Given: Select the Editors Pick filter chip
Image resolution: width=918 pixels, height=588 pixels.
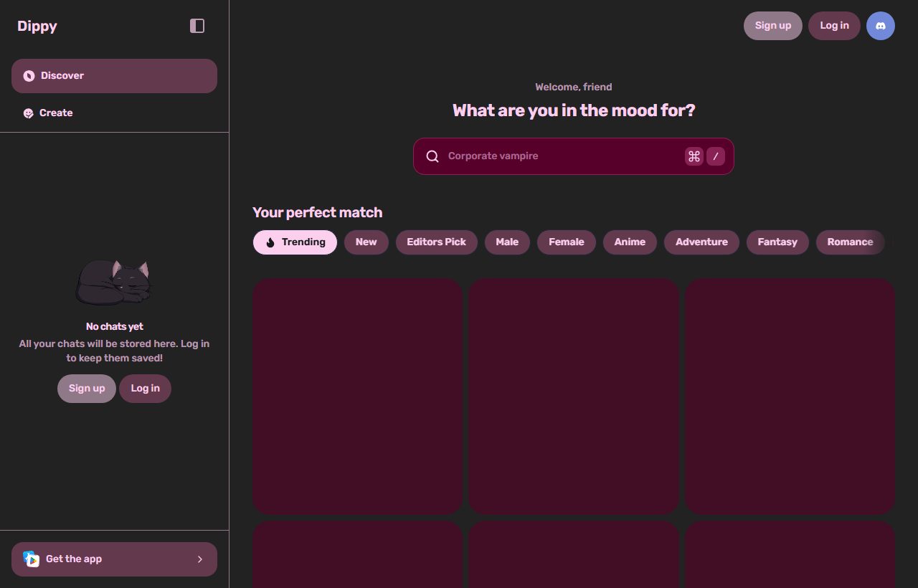Looking at the screenshot, I should point(436,242).
